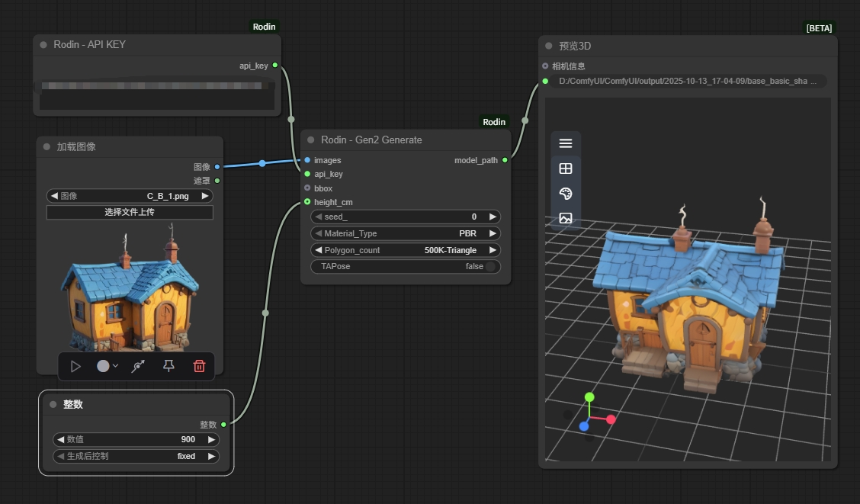Click the midpoint dot on api_key link
Viewport: 860px width, 504px height.
tap(291, 119)
